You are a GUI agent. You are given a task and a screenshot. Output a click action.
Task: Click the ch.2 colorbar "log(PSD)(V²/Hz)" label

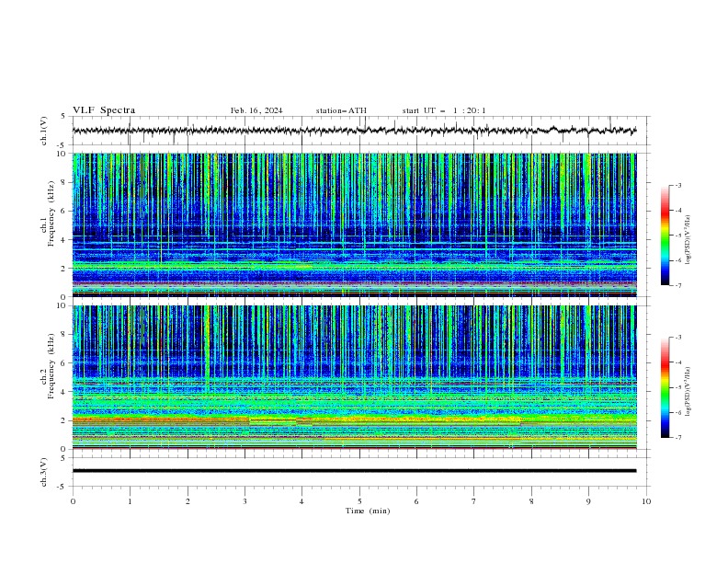pos(688,392)
